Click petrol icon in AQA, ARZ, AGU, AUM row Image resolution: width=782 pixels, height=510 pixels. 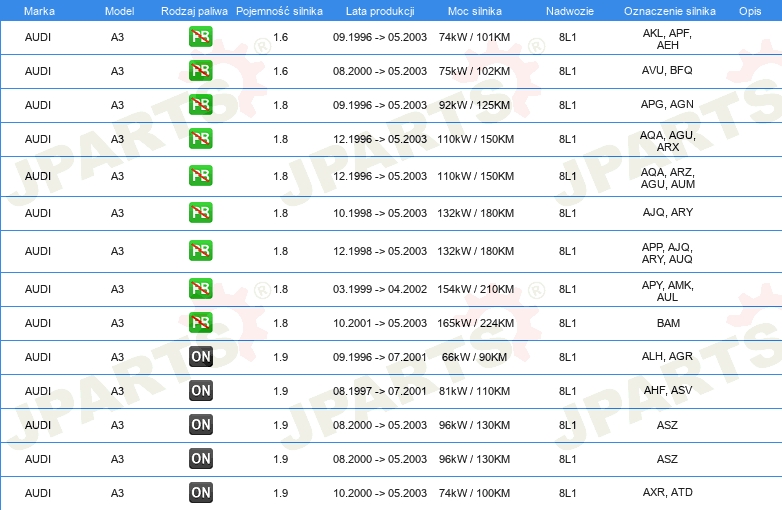200,175
